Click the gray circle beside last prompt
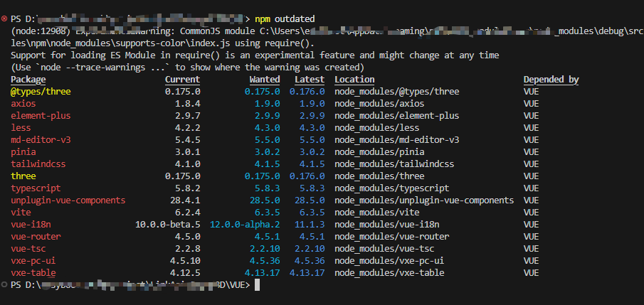Viewport: 644px width, 305px height. [4, 285]
